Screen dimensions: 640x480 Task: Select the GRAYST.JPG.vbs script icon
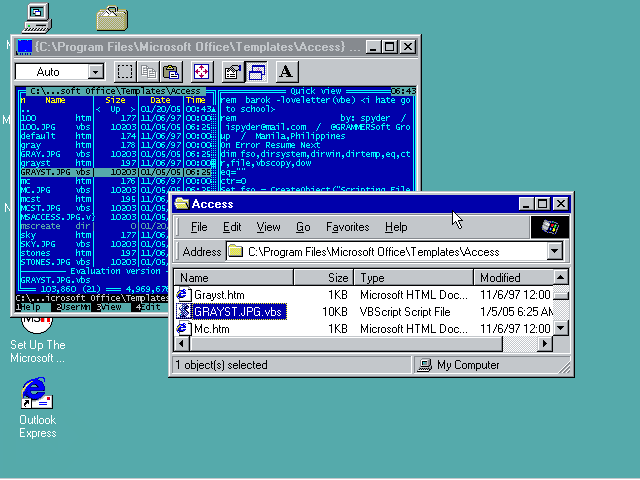coord(184,311)
